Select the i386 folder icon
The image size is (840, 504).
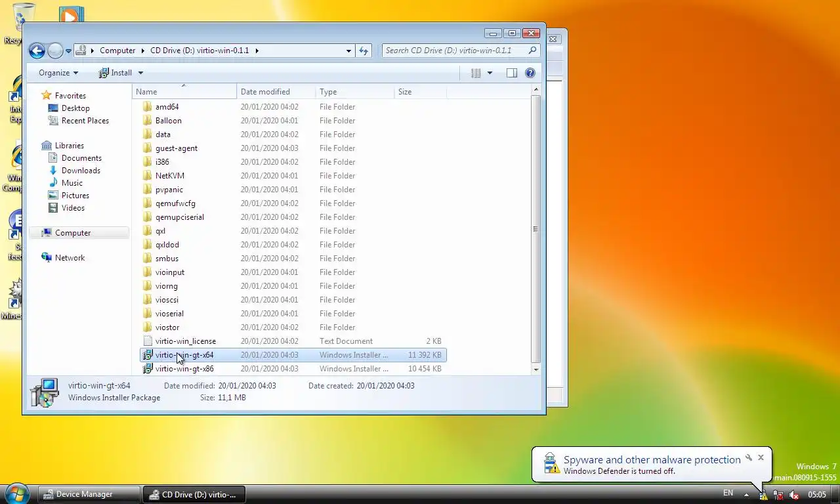coord(148,162)
